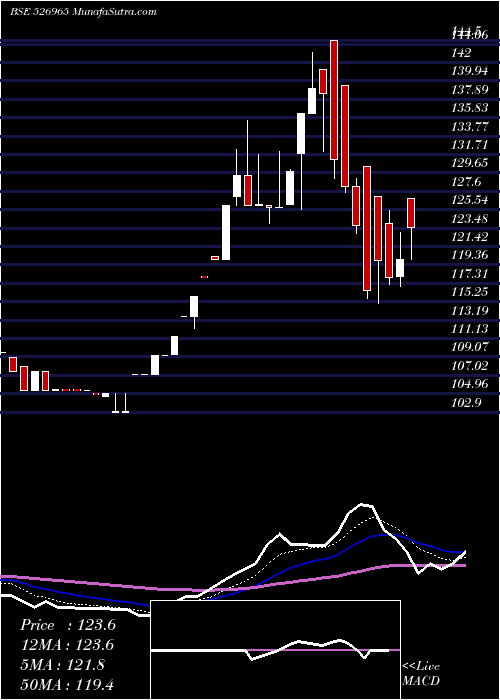Click the 121.42 price axis label

pos(470,237)
